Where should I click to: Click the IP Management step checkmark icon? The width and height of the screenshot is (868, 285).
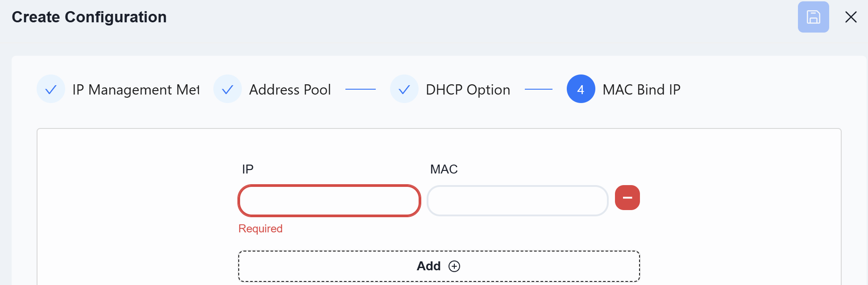[51, 89]
